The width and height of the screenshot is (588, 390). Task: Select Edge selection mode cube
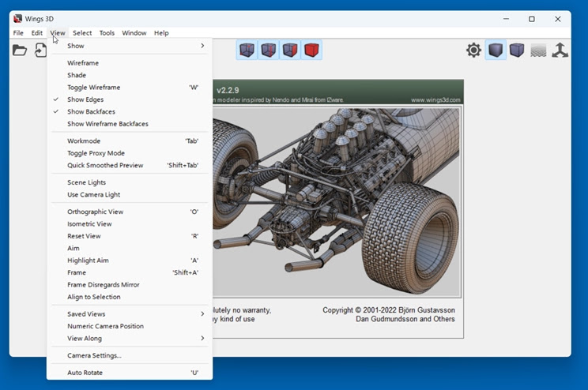tap(269, 50)
